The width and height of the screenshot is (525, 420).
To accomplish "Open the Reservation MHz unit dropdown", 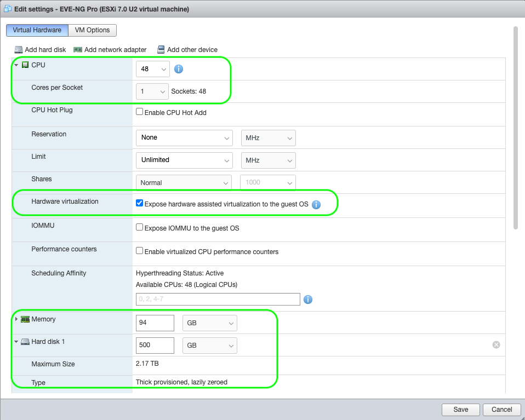I will tap(268, 138).
